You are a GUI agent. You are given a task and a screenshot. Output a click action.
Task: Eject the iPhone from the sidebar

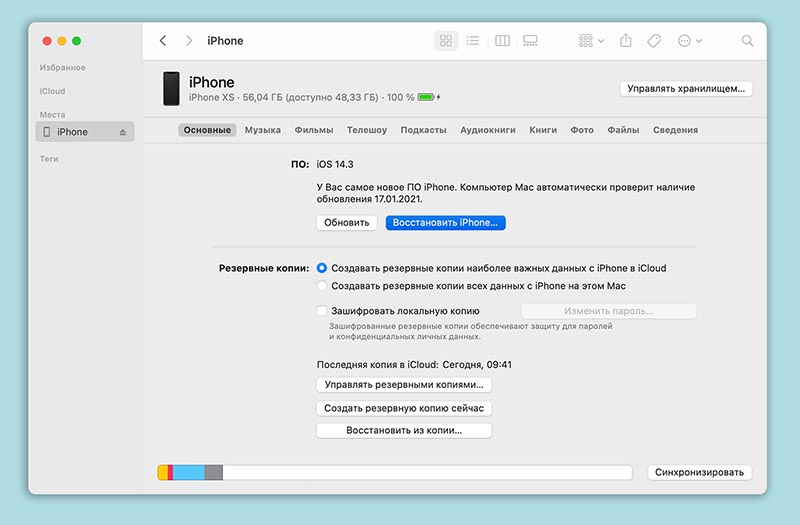(x=122, y=132)
